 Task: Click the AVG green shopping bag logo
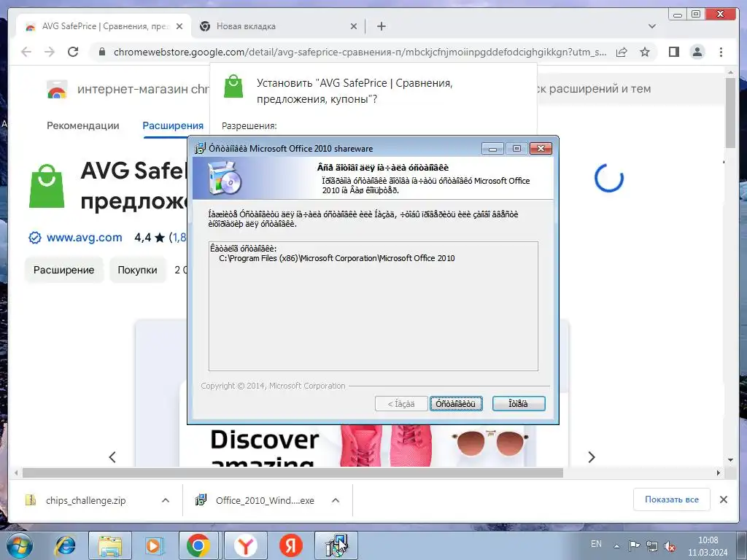(47, 186)
